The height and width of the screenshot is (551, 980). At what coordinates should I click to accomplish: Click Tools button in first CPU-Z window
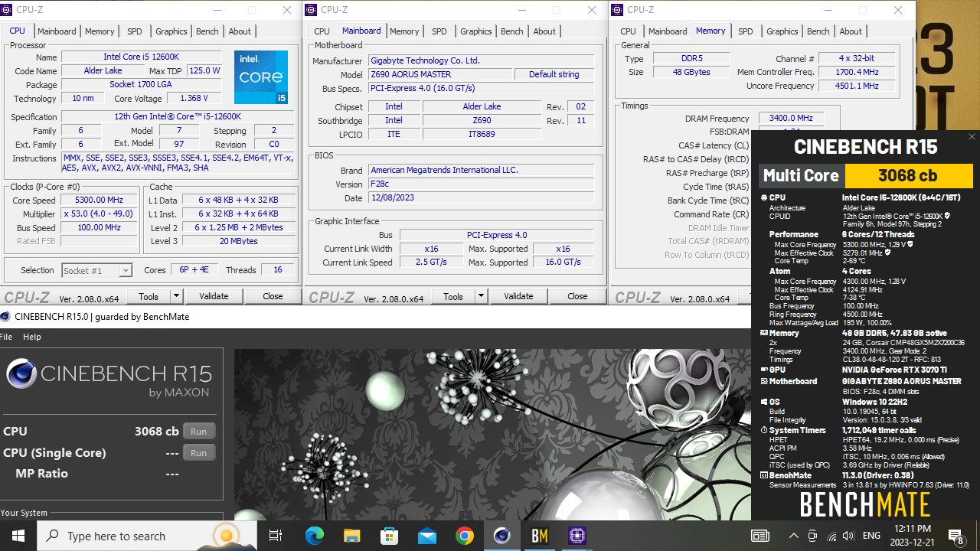point(149,296)
